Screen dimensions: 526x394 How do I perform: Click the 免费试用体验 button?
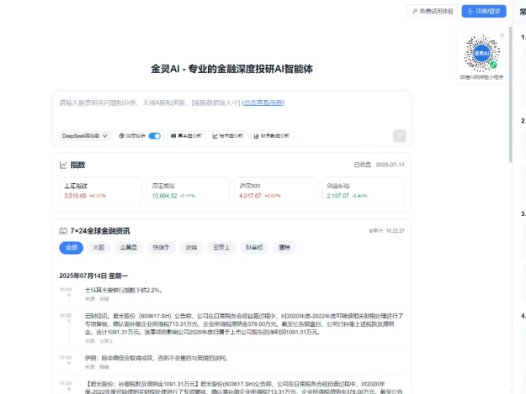[x=432, y=11]
